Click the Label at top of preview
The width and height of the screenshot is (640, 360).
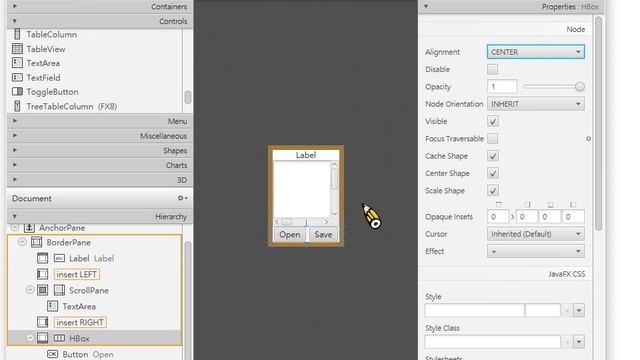(306, 155)
